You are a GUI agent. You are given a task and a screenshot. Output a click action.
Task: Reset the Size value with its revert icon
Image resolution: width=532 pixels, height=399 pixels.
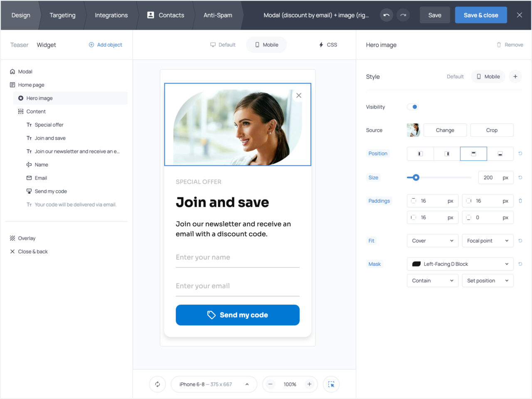click(520, 177)
